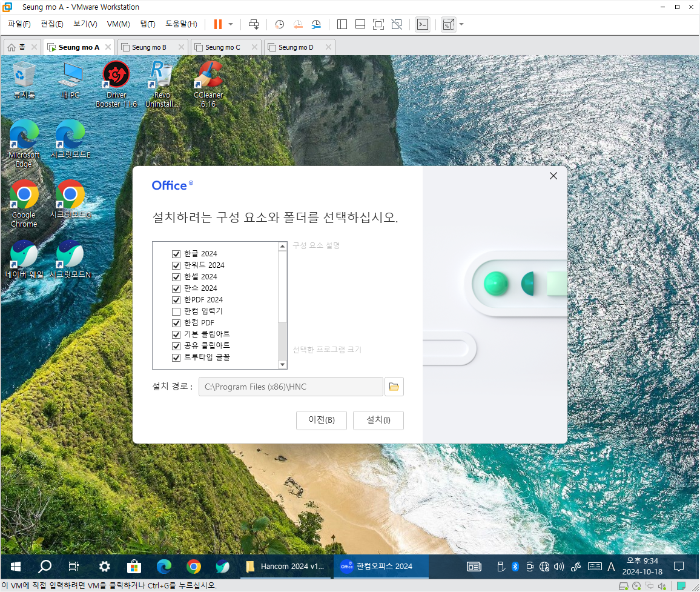The width and height of the screenshot is (700, 592).
Task: Switch to the Seung mo C tab
Action: (222, 47)
